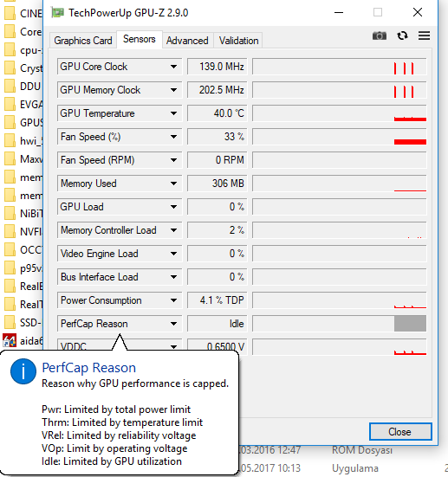This screenshot has width=448, height=477.
Task: Click the 33 % fan speed value
Action: pos(218,137)
